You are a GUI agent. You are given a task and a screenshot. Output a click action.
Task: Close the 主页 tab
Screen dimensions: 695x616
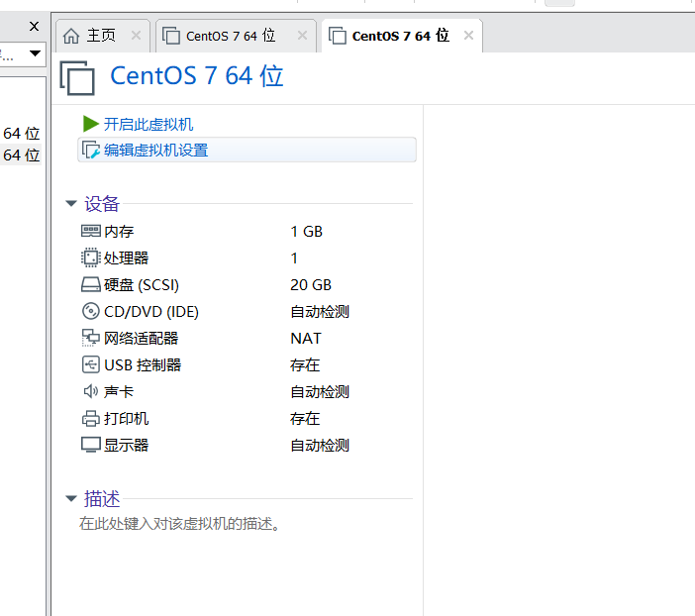click(136, 36)
